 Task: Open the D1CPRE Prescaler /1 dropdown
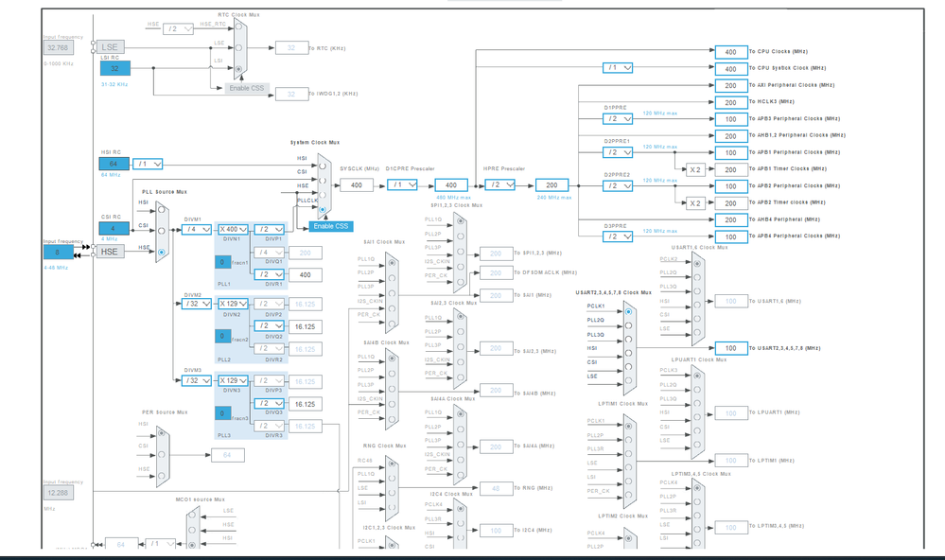coord(402,185)
